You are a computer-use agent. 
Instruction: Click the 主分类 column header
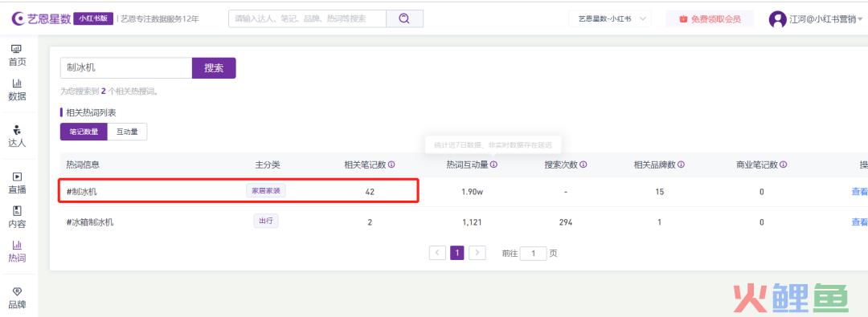point(268,165)
